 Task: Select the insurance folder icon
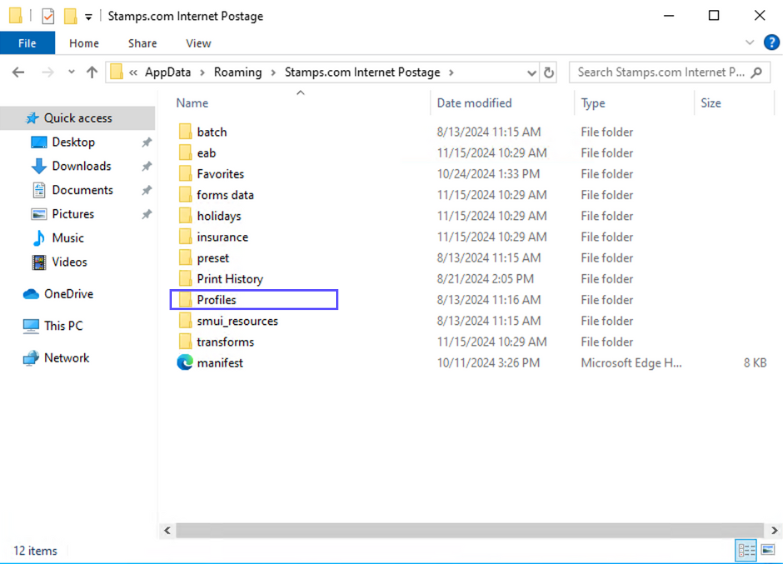(x=185, y=237)
